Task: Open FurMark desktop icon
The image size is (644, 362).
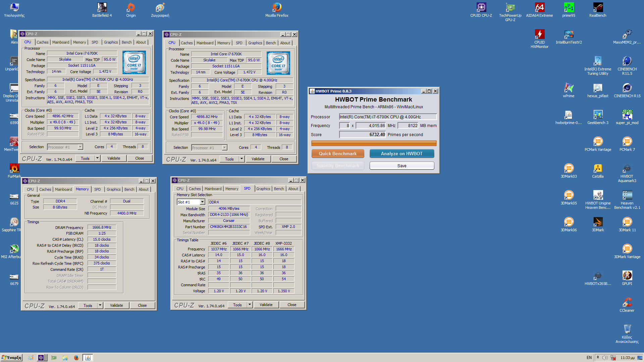Action: coord(14,171)
